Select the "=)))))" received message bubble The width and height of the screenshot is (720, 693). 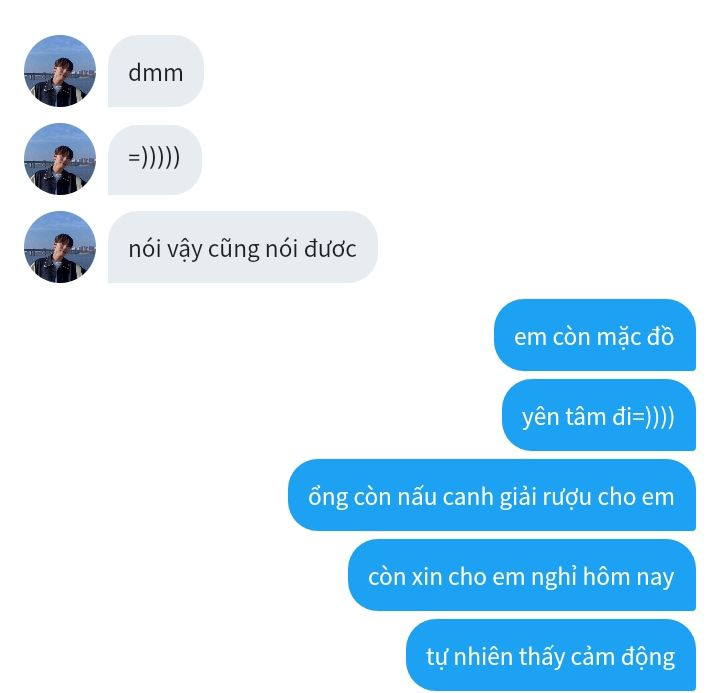[x=155, y=159]
